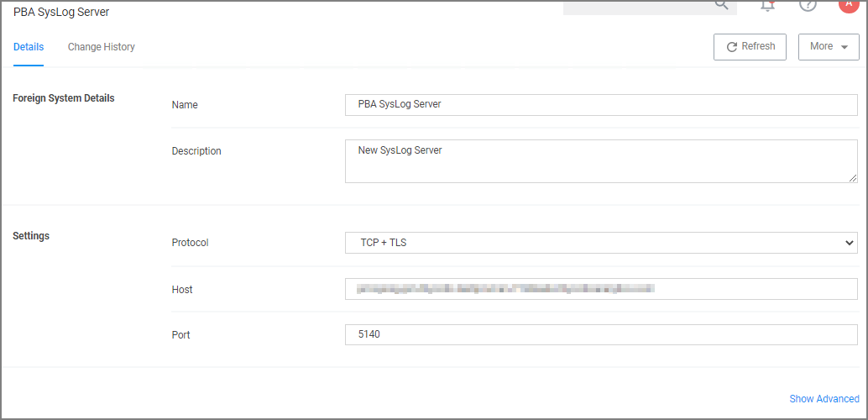
Task: Click the Show Advanced link
Action: 824,399
